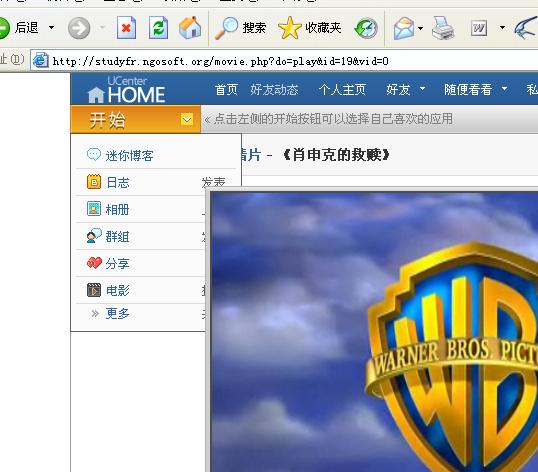Click the Warner Bros video player
The height and width of the screenshot is (472, 538).
374,332
